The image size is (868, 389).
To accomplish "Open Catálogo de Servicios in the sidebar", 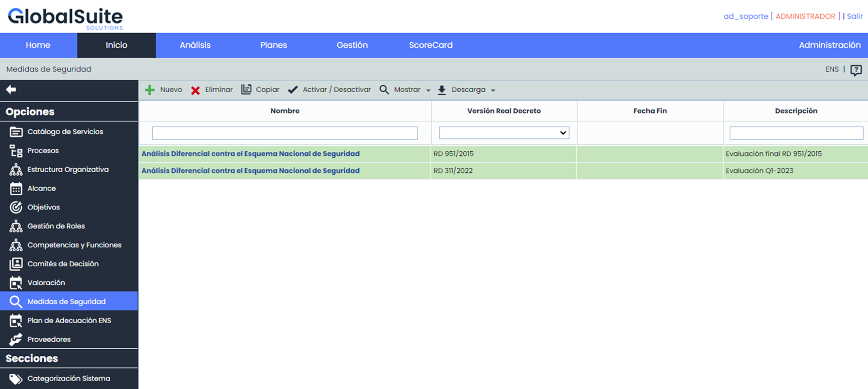I will (x=65, y=132).
